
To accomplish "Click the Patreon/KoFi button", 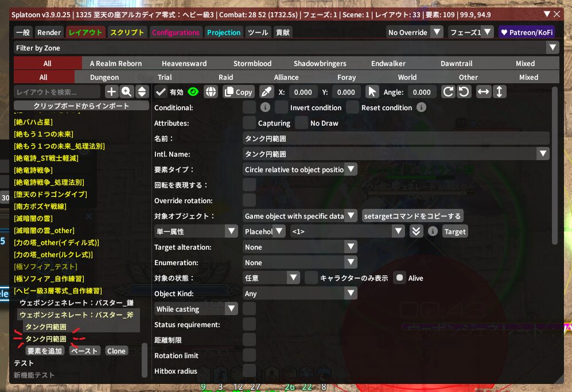I will click(x=526, y=32).
